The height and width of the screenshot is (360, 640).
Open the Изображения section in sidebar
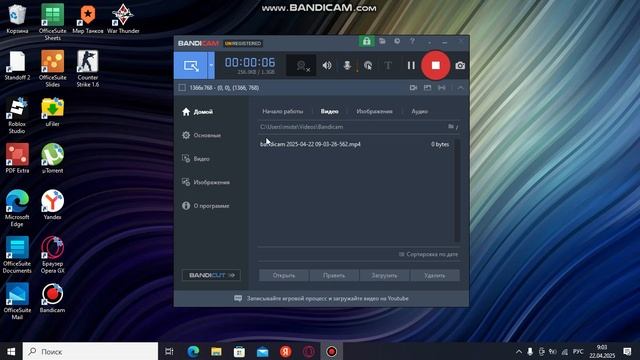(206, 182)
